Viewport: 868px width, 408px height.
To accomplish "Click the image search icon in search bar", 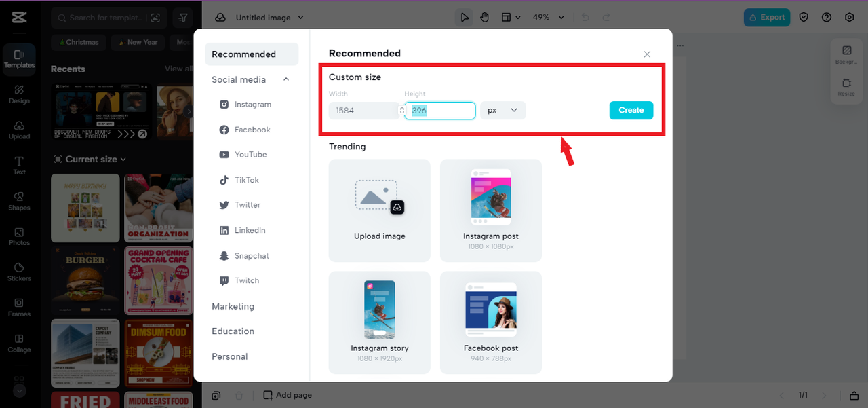I will 155,18.
